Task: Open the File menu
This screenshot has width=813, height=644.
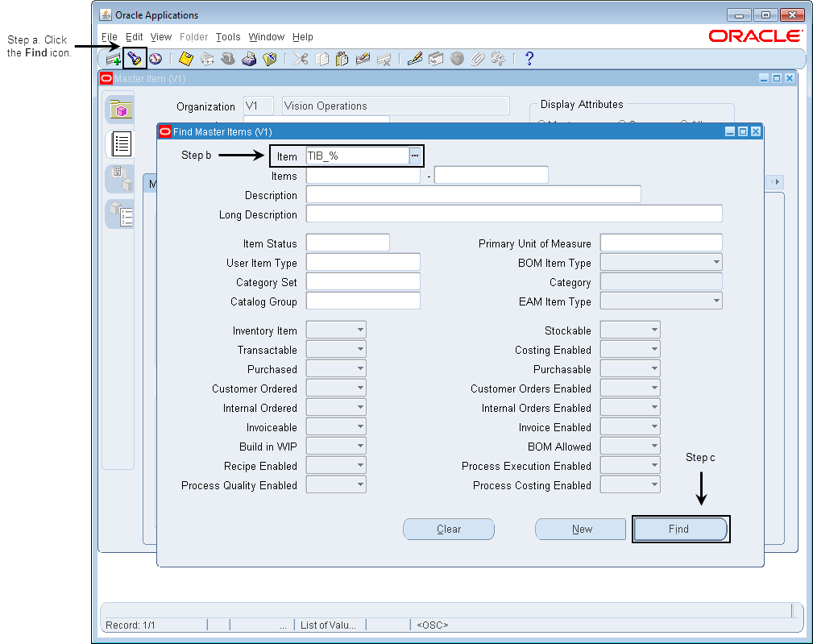Action: click(x=110, y=37)
